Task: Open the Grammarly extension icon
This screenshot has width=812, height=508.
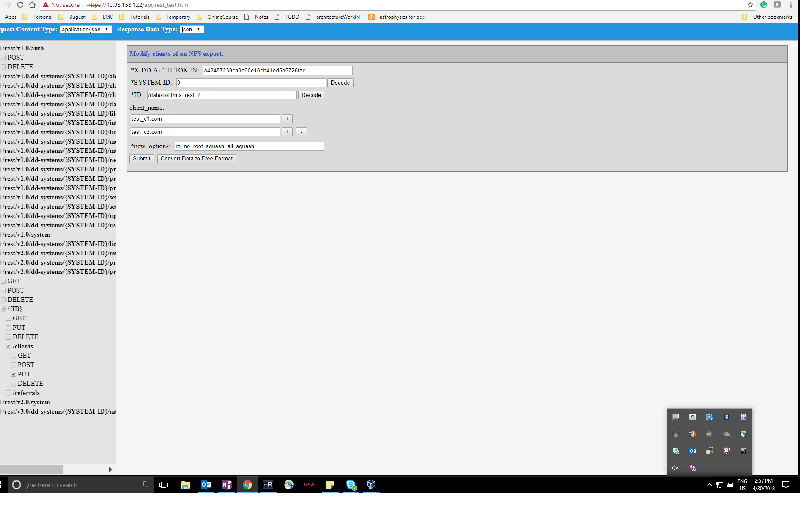Action: click(x=764, y=5)
